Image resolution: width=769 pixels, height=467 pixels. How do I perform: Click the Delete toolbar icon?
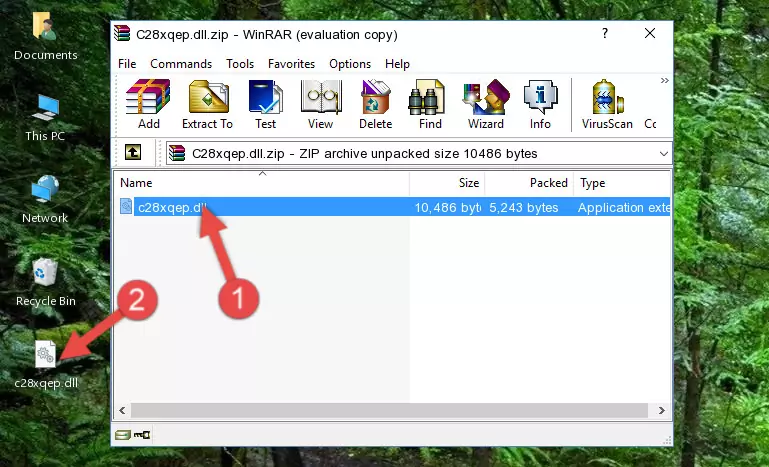tap(376, 104)
